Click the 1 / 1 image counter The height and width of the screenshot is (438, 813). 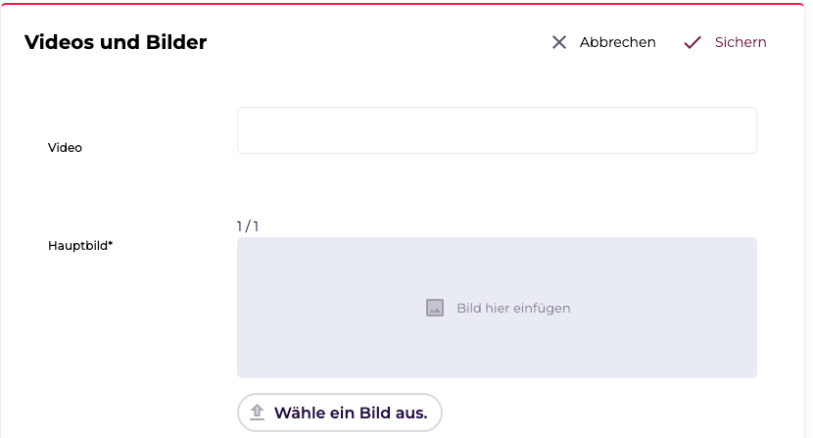248,226
